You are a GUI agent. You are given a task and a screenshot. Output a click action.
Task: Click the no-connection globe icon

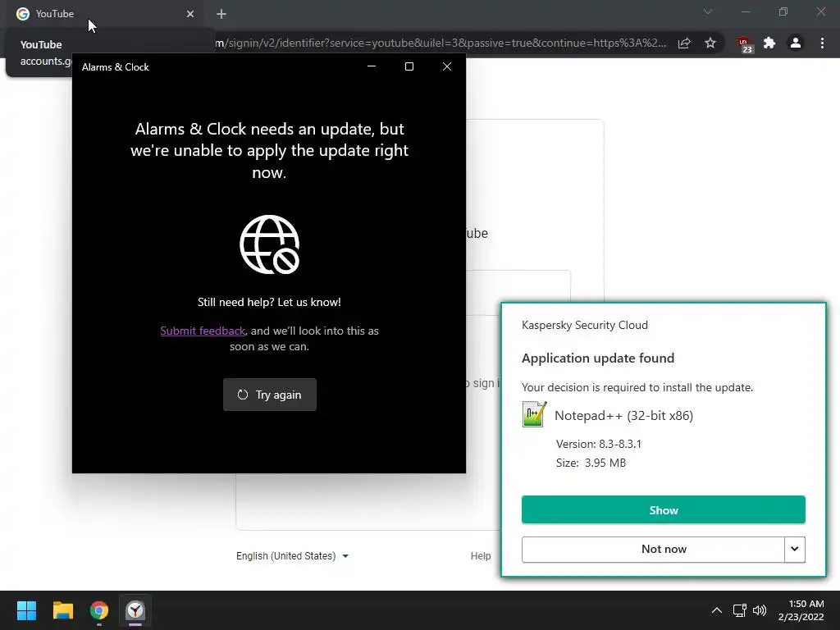tap(269, 244)
